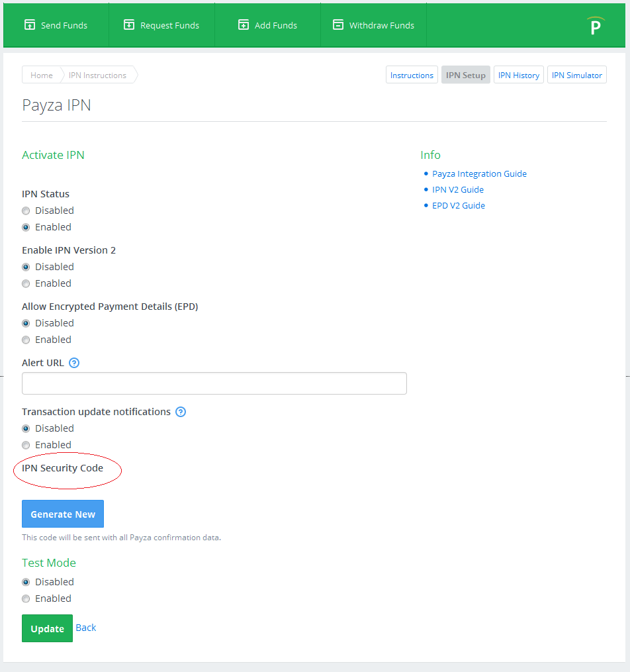Open Request Funds menu item
This screenshot has height=672, width=630.
click(x=162, y=25)
